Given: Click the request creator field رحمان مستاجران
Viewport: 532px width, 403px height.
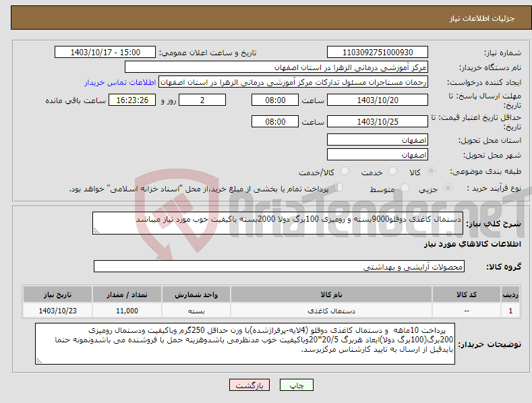Looking at the screenshot, I should pos(293,82).
